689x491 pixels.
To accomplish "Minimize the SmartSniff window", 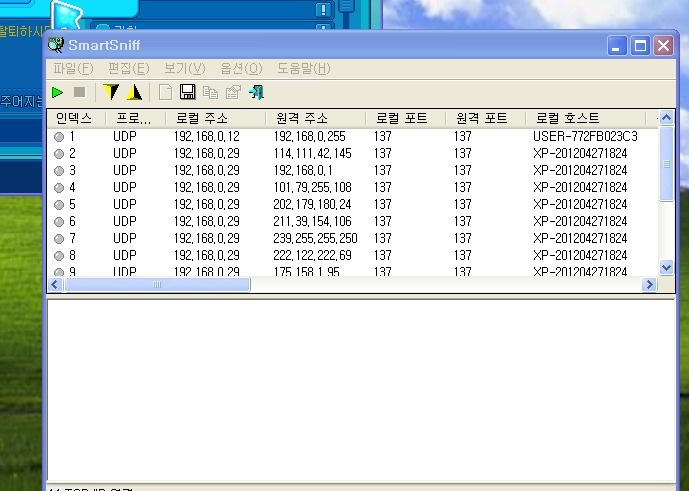I will coord(616,45).
